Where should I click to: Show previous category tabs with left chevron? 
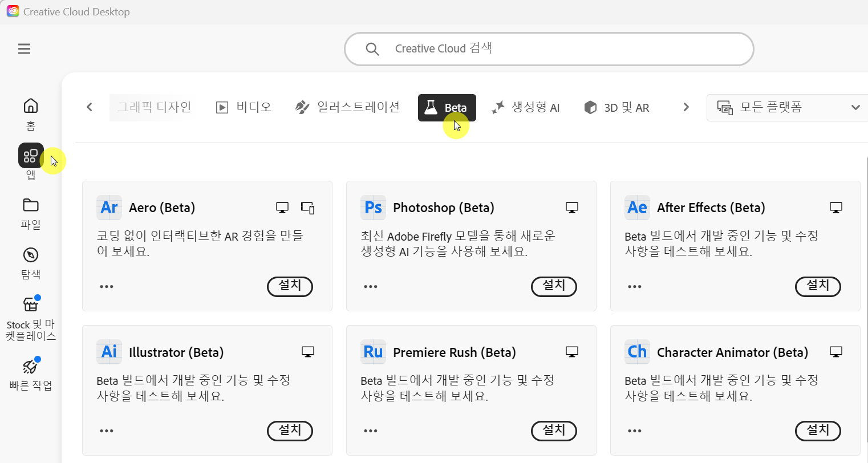click(90, 107)
